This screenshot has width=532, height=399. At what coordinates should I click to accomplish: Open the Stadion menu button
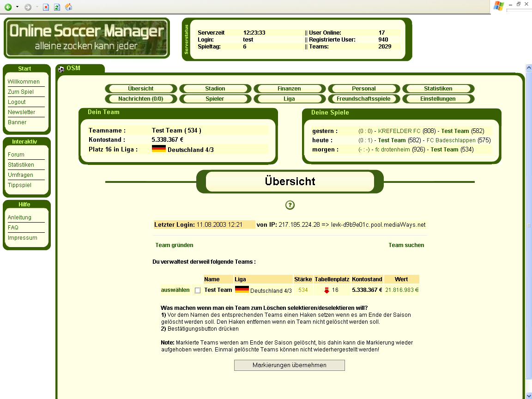[x=215, y=89]
